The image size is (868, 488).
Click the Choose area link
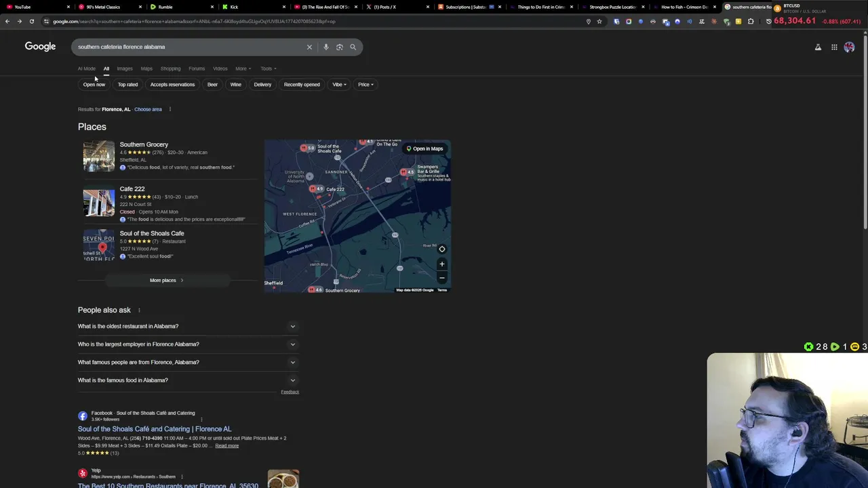pos(148,109)
